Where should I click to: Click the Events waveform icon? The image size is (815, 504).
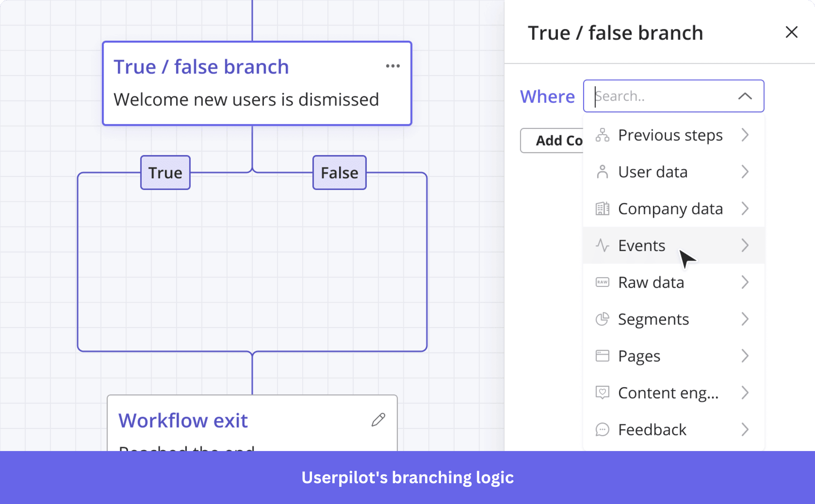[603, 245]
